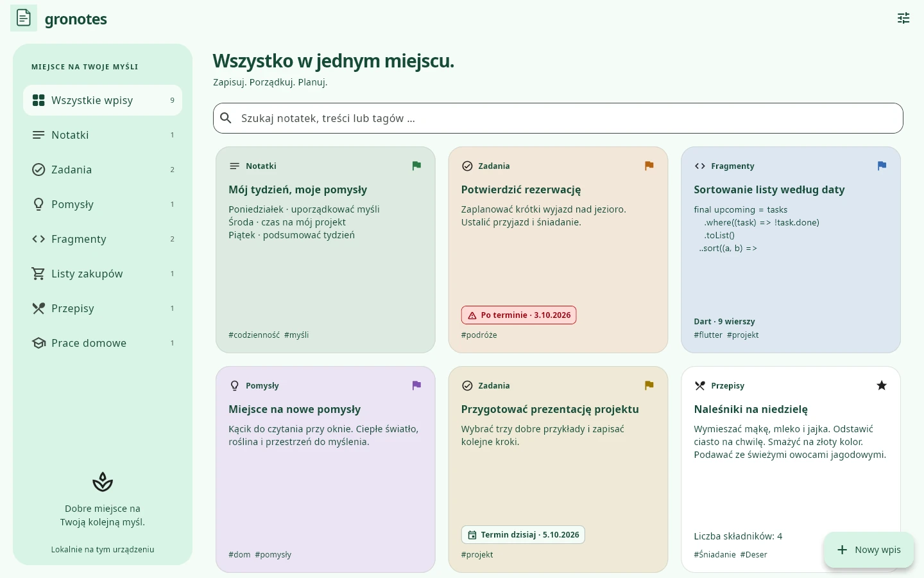This screenshot has height=578, width=924.
Task: Click checkmark icon on Przygotować prezentację card
Action: click(467, 385)
